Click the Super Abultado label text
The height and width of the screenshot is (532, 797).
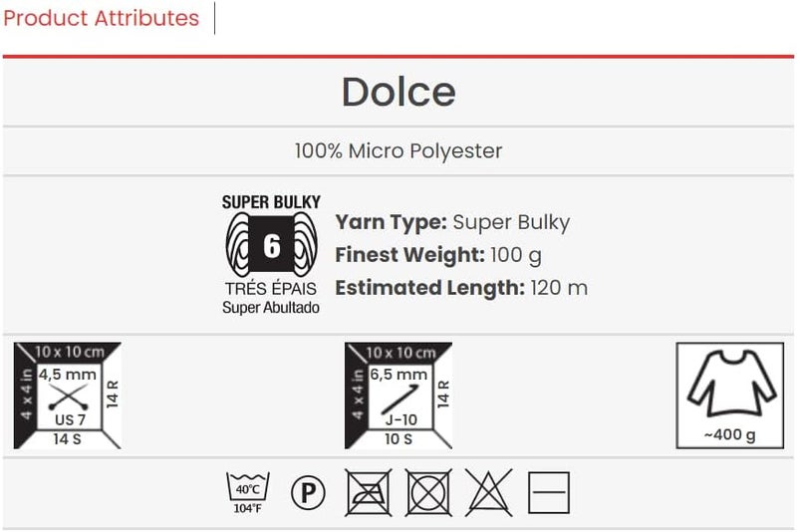271,308
